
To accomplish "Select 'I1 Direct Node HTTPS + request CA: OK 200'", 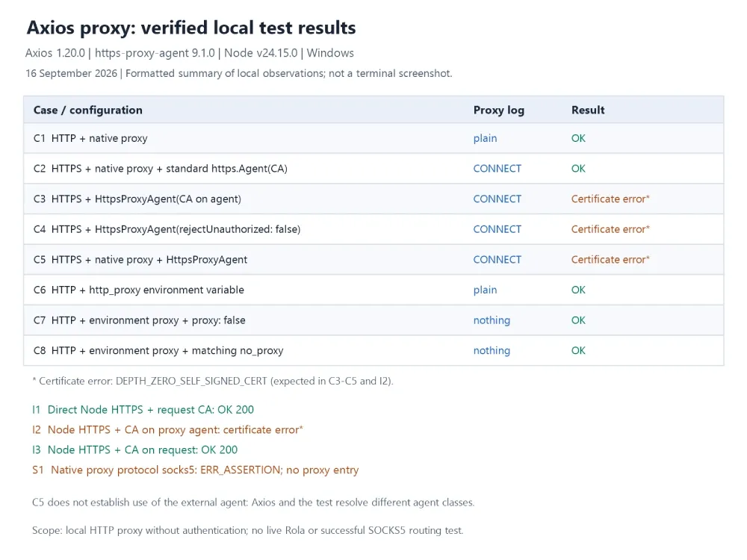I will (143, 409).
